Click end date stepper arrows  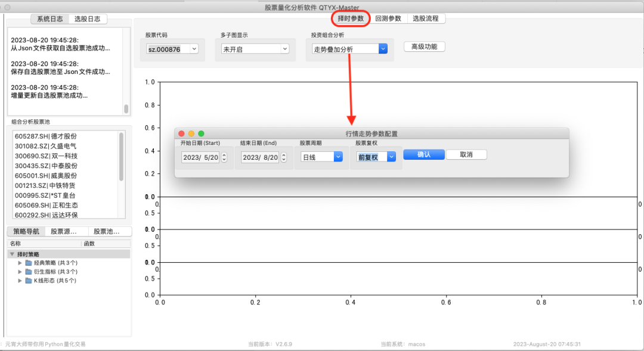pyautogui.click(x=283, y=157)
